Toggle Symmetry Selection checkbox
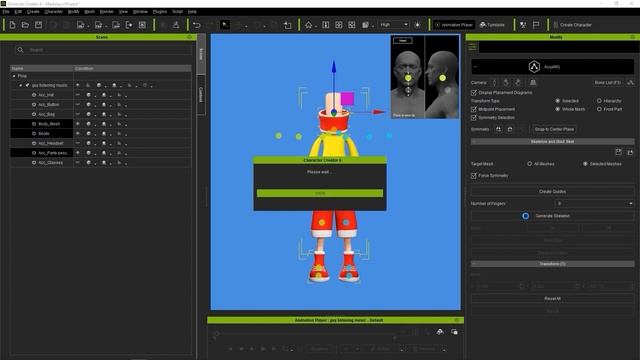The width and height of the screenshot is (640, 360). [x=474, y=118]
